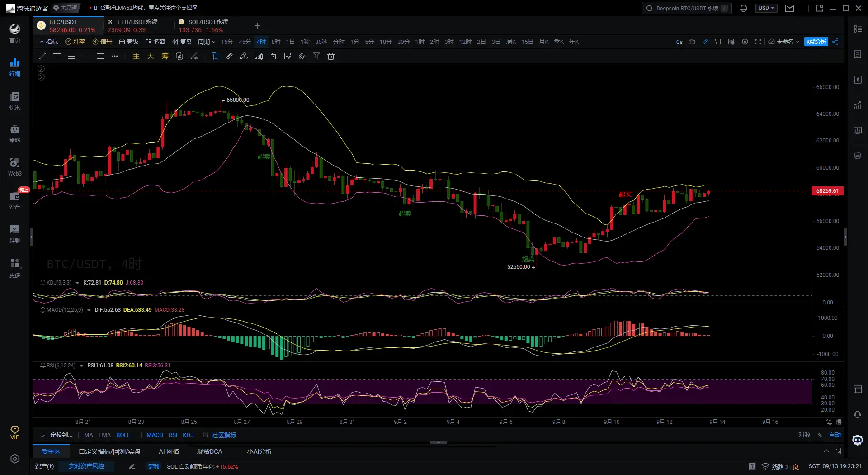Click the trash icon to delete drawings
This screenshot has width=868, height=475.
(x=331, y=57)
